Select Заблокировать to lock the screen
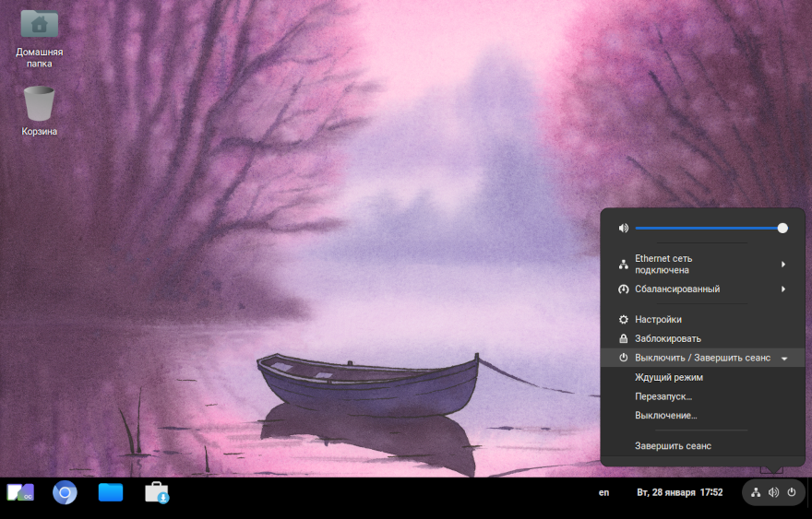 pyautogui.click(x=667, y=338)
